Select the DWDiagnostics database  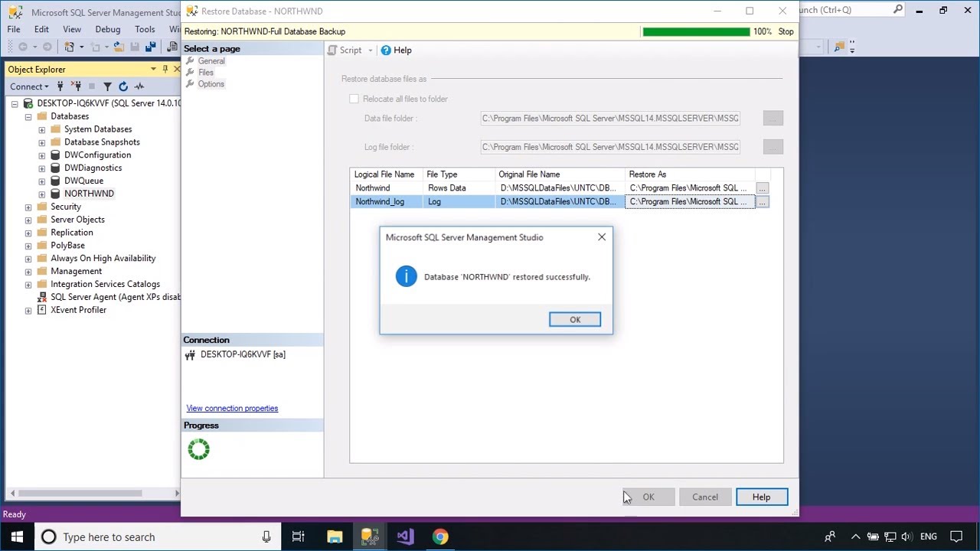(x=93, y=168)
